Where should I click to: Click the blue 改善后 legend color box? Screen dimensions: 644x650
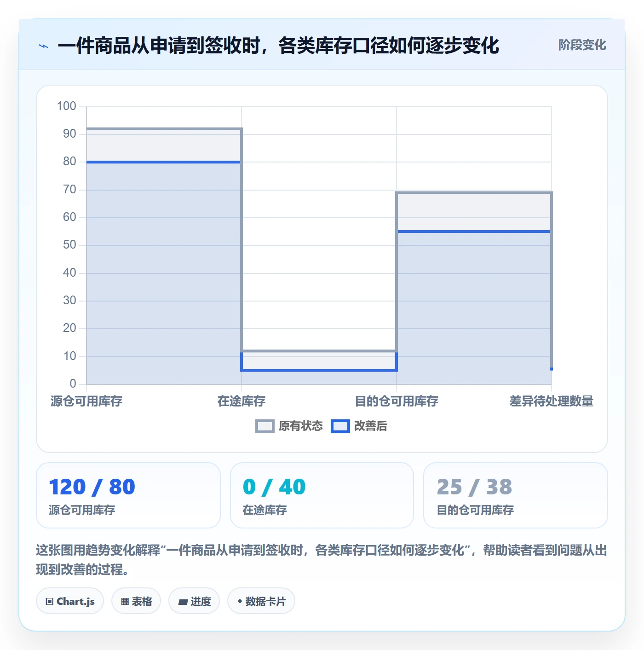click(x=340, y=426)
